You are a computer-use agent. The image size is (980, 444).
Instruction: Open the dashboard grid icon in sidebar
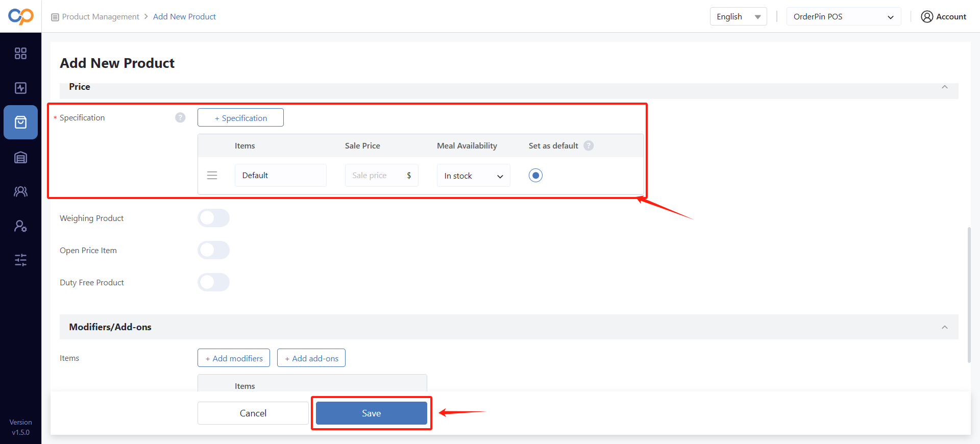(20, 54)
